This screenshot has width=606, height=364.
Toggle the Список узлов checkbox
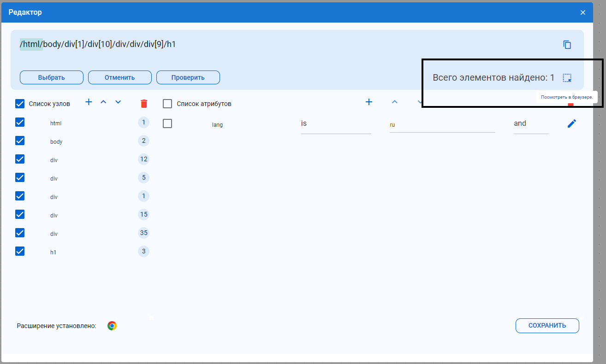click(20, 104)
